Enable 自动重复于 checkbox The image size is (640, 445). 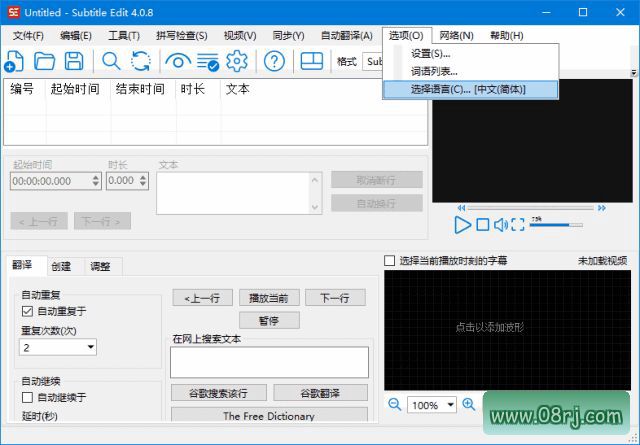pyautogui.click(x=27, y=312)
